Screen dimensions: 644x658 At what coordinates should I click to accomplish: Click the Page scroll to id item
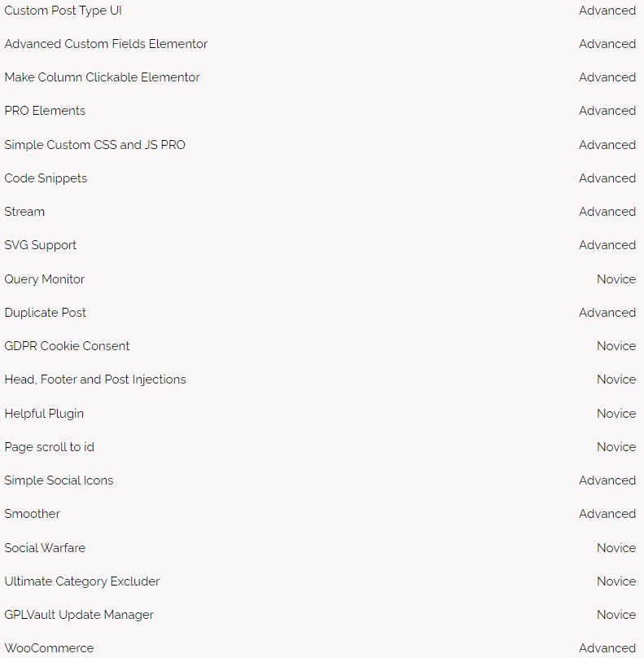(x=50, y=447)
